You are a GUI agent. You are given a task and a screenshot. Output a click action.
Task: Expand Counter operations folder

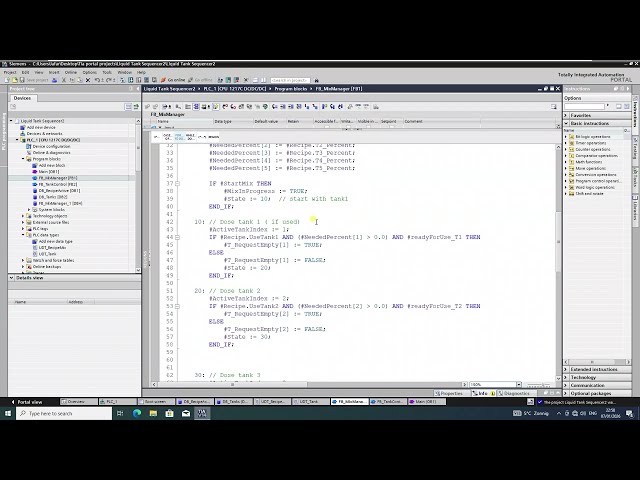[x=566, y=149]
